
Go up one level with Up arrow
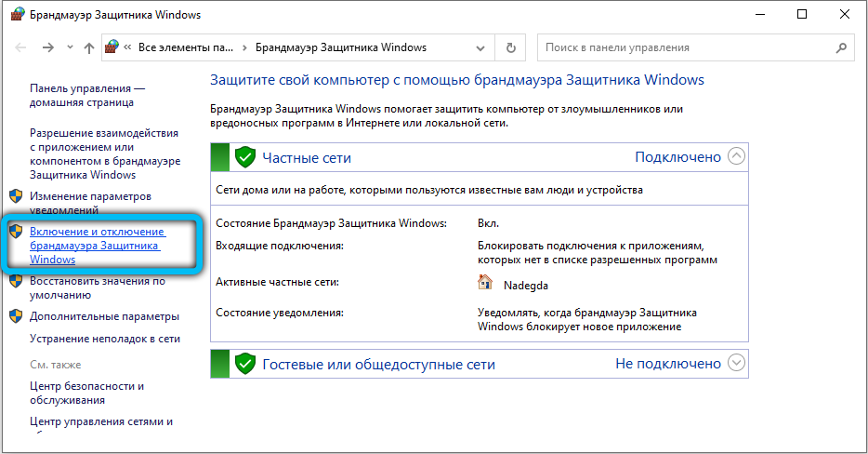(88, 47)
